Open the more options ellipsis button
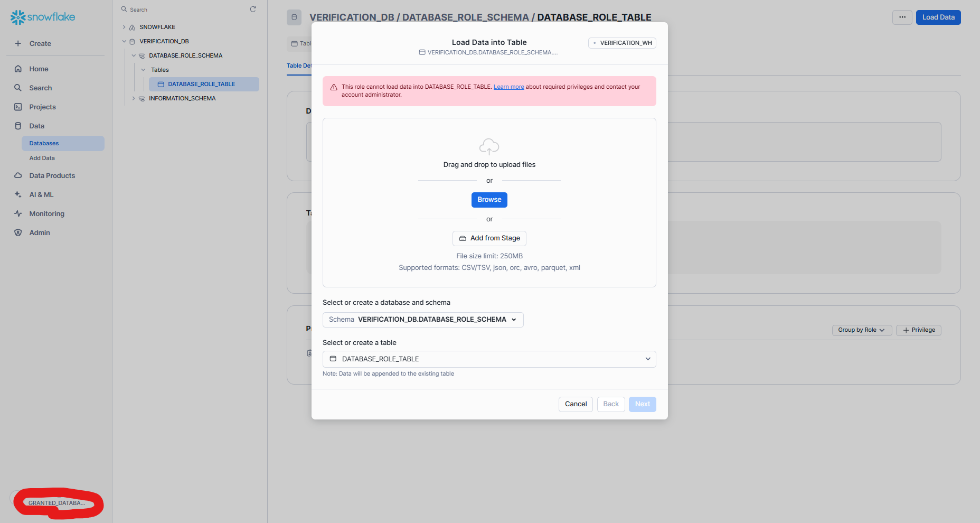The image size is (980, 523). [x=902, y=17]
